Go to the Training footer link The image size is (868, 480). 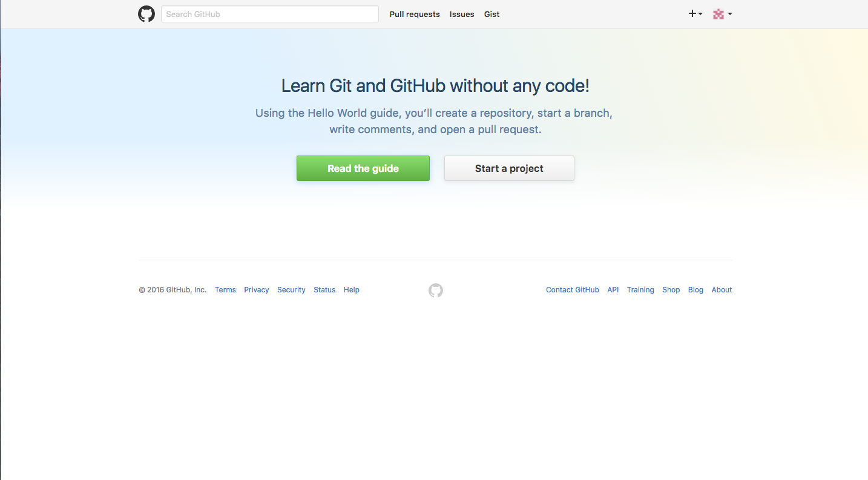pos(640,290)
